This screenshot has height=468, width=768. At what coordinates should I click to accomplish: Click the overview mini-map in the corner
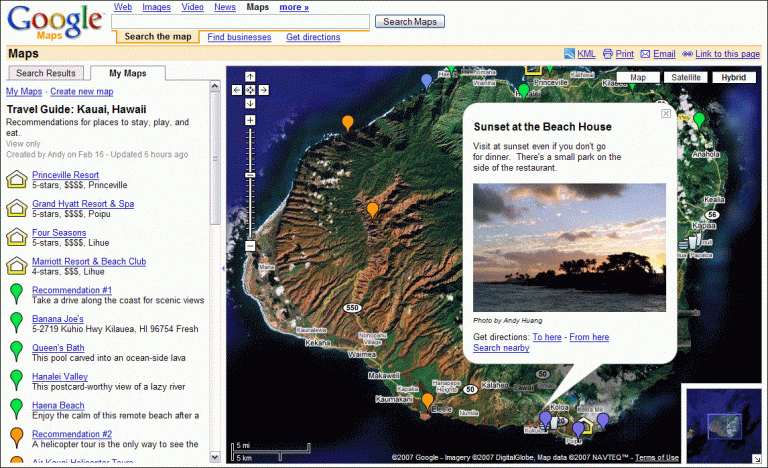[x=723, y=425]
